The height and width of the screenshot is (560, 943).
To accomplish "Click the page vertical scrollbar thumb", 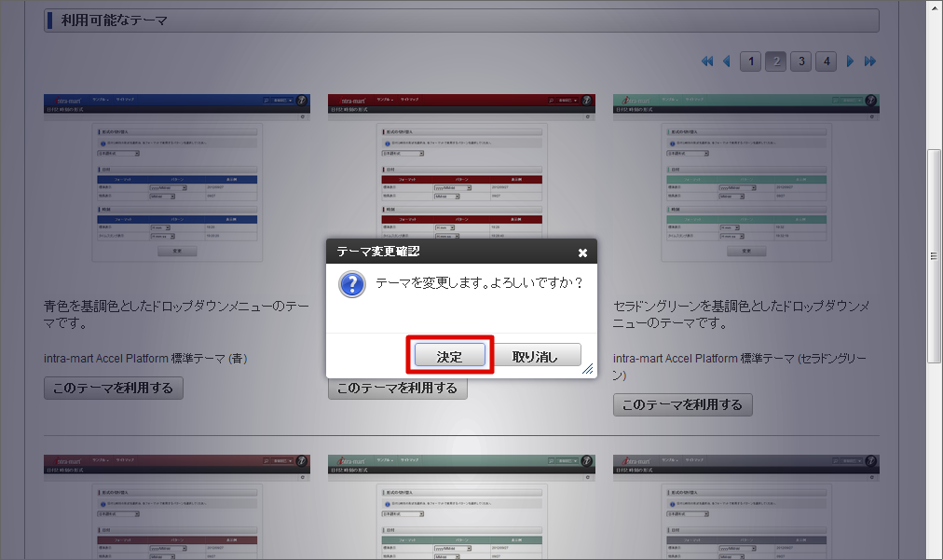I will (x=934, y=255).
